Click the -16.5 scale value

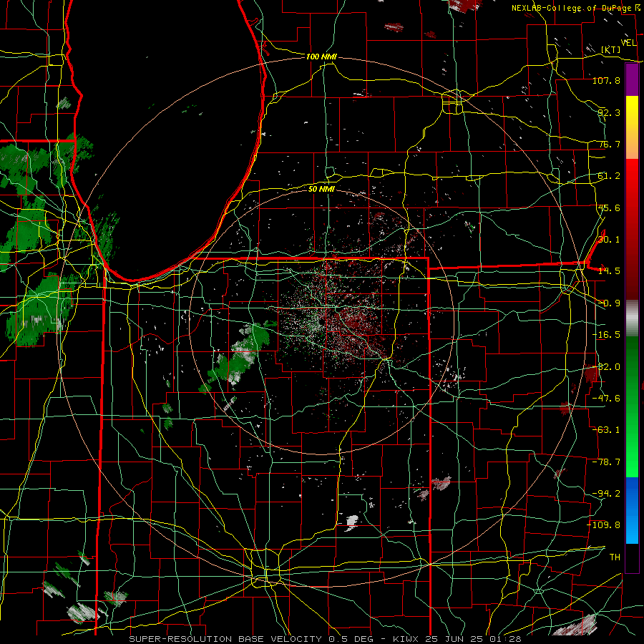(x=606, y=335)
